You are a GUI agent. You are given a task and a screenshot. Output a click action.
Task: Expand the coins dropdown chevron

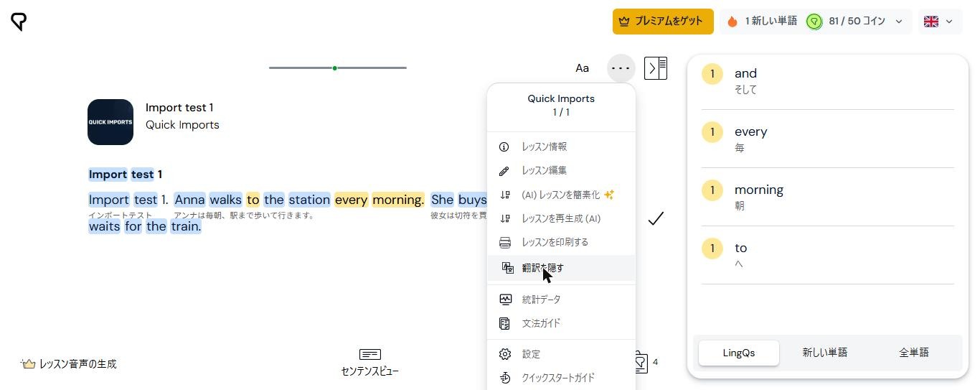click(x=898, y=22)
